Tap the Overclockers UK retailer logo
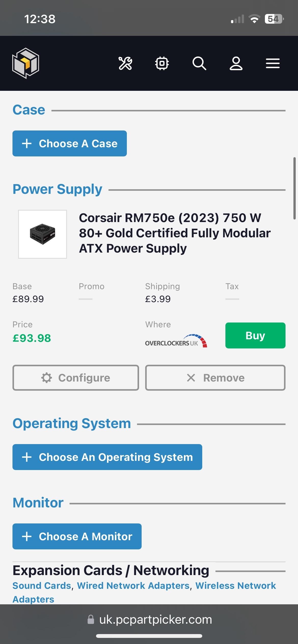The image size is (298, 644). tap(176, 341)
